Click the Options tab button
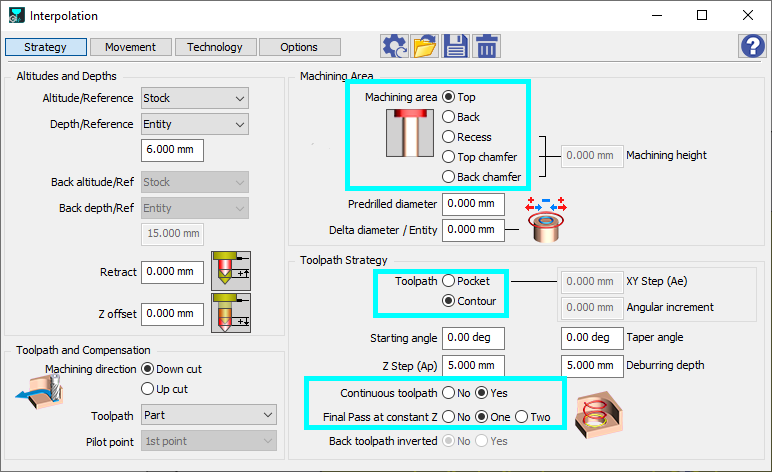This screenshot has width=772, height=472. pos(298,47)
